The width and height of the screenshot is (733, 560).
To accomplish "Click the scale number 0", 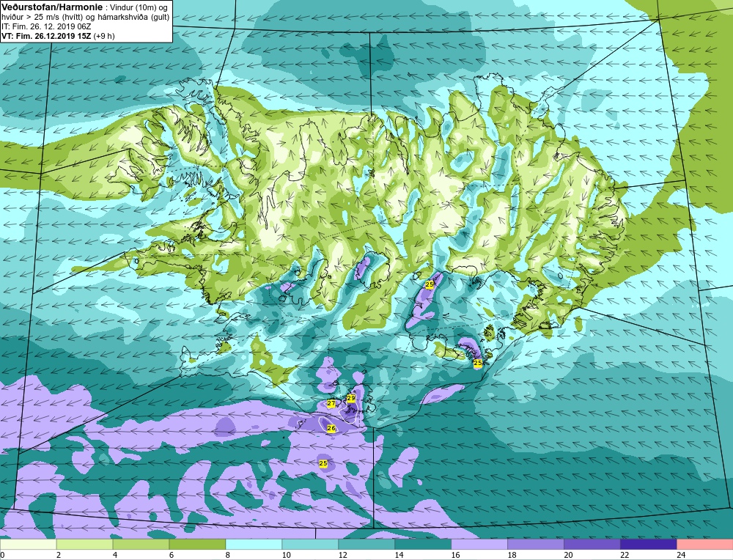I will 2,555.
